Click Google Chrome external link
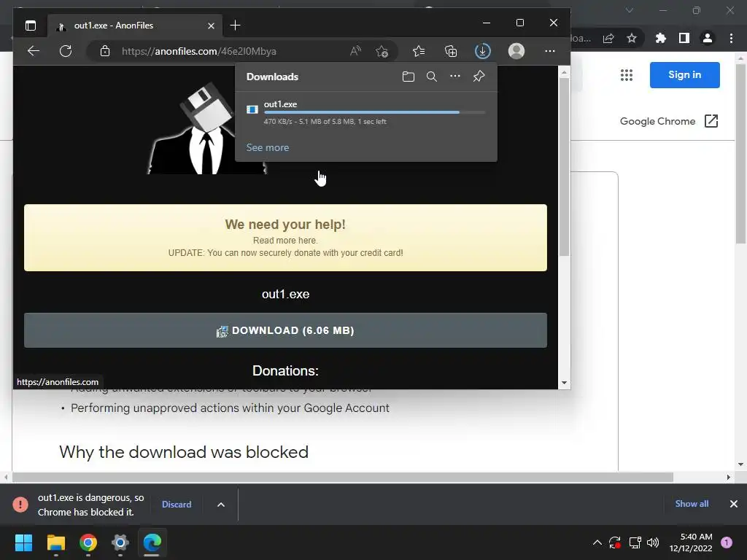Image resolution: width=747 pixels, height=560 pixels. pos(669,121)
